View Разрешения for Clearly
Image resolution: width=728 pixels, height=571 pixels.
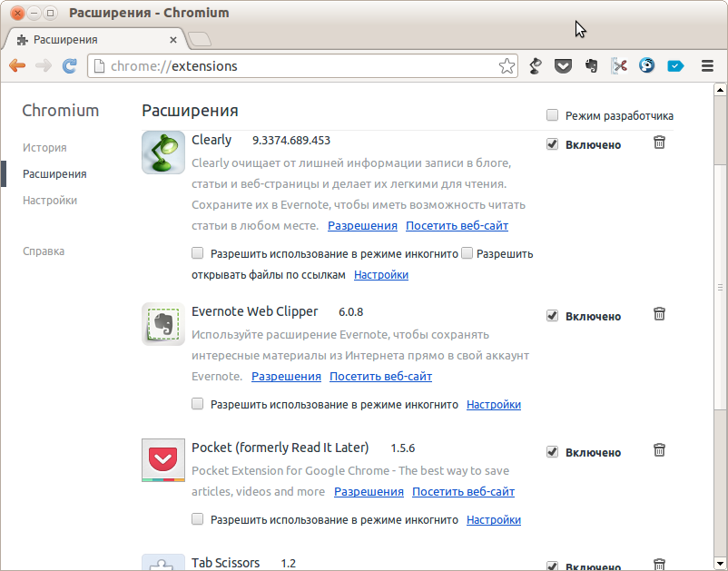pyautogui.click(x=362, y=226)
